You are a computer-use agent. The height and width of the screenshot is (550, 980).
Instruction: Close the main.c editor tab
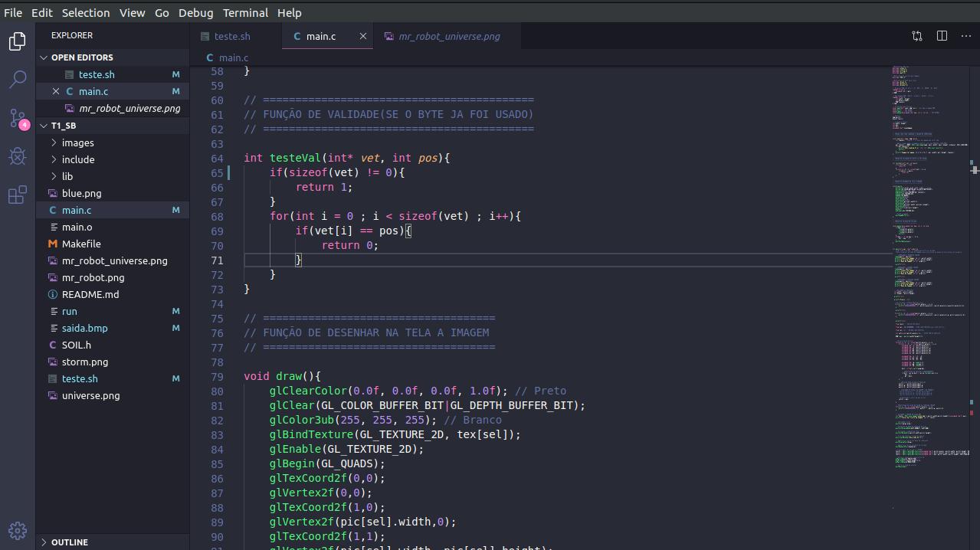click(363, 36)
